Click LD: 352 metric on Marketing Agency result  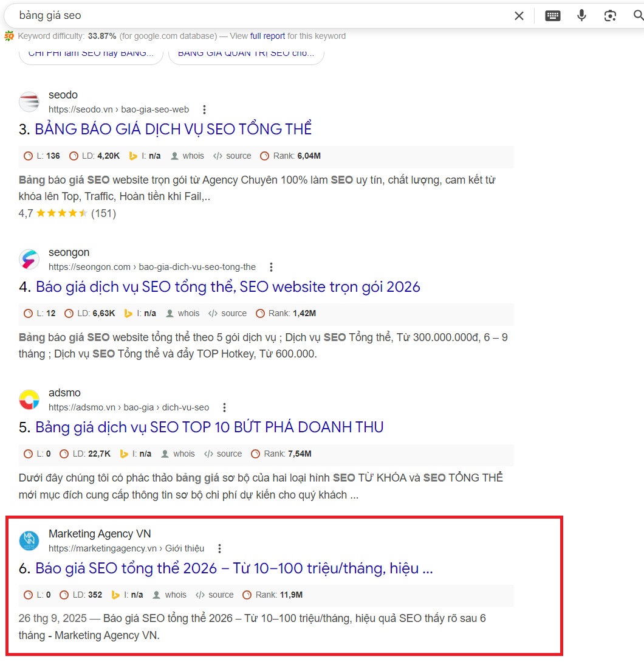(x=81, y=595)
